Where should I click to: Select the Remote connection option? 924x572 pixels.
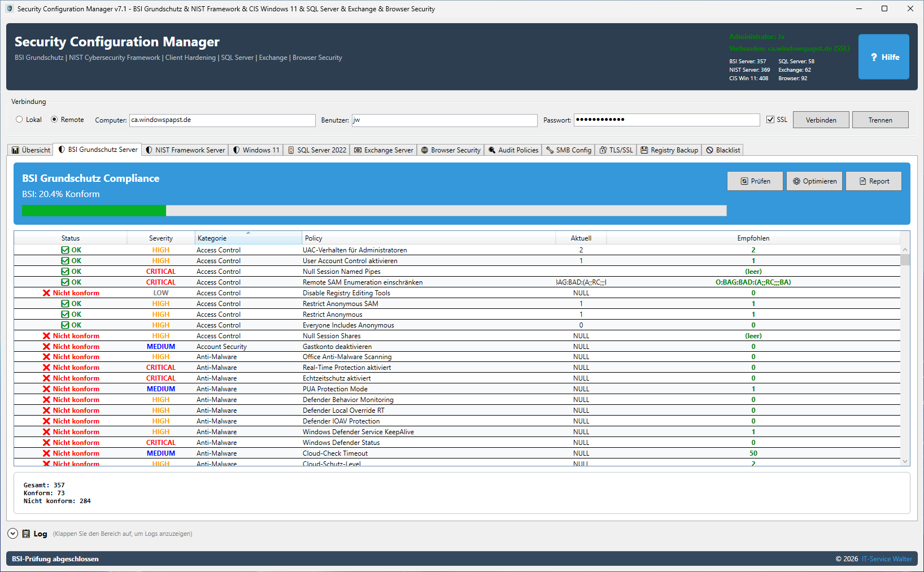click(54, 120)
